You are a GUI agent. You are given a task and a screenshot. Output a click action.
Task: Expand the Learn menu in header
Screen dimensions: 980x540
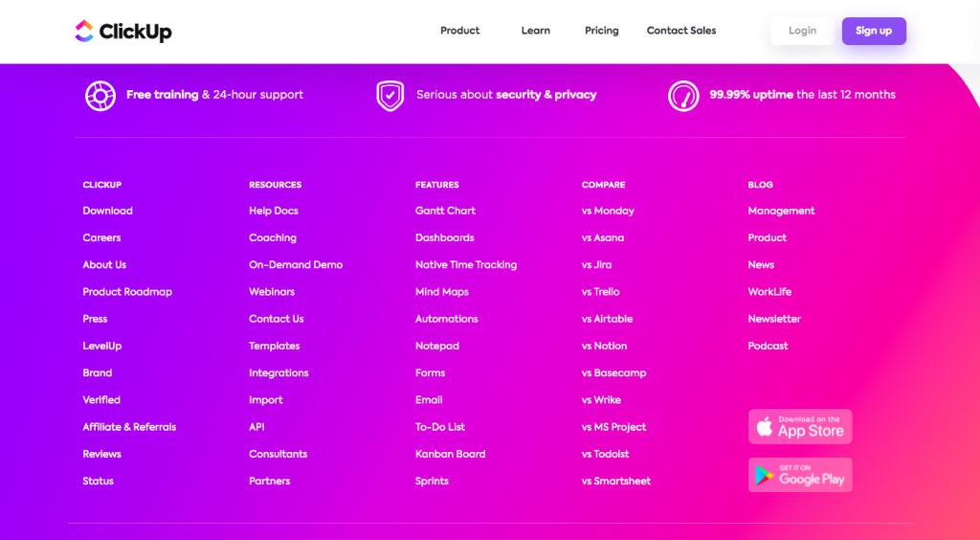(x=536, y=31)
